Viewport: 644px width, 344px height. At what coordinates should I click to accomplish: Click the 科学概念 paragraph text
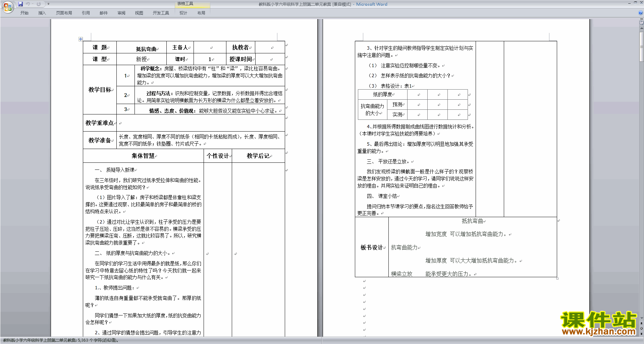(210, 76)
